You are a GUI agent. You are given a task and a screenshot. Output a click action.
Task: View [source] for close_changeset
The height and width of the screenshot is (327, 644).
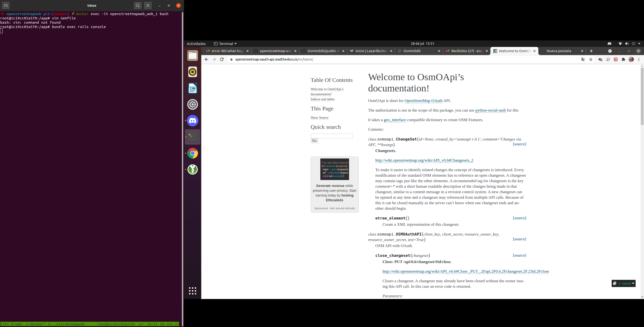[x=519, y=255]
